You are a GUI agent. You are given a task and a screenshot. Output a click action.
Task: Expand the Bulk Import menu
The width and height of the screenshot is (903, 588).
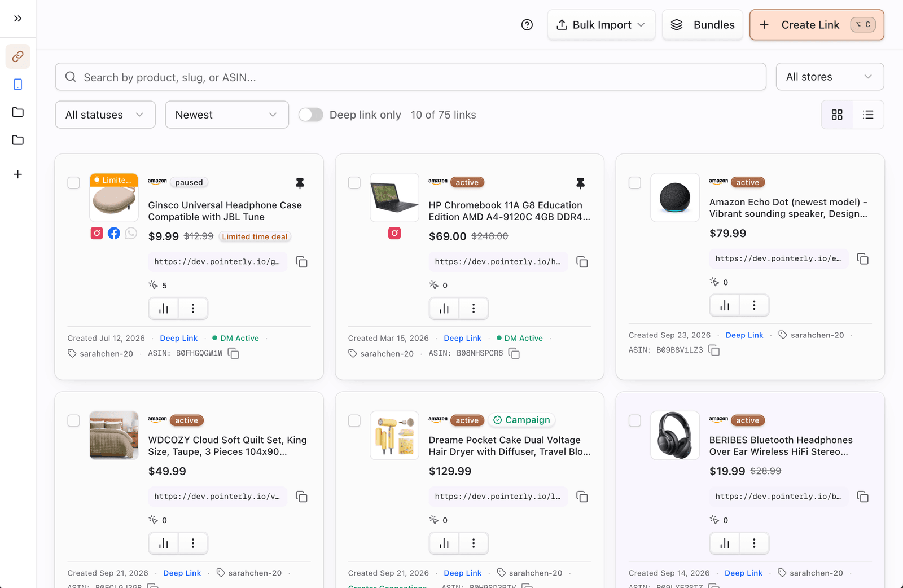[601, 25]
